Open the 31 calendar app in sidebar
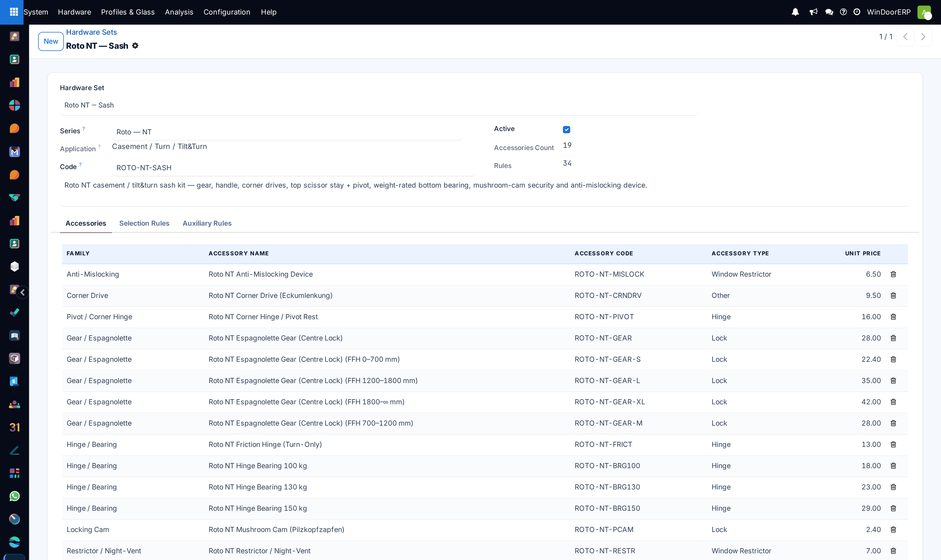This screenshot has width=941, height=560. (14, 428)
